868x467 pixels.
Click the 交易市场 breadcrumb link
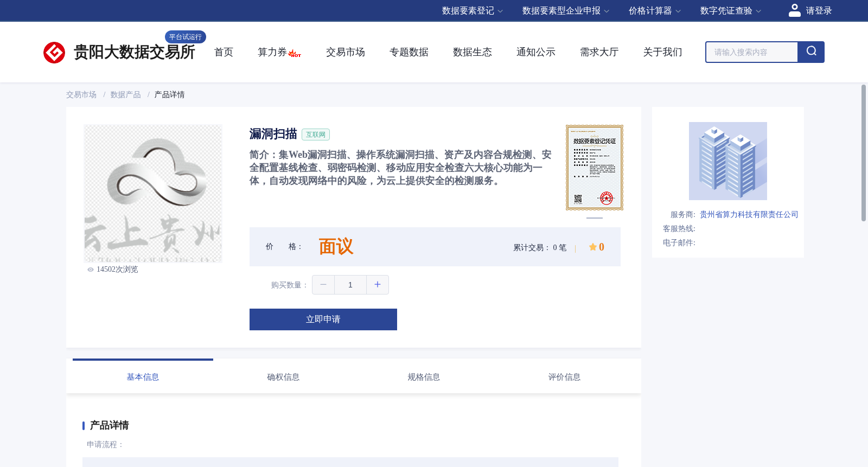[x=81, y=95]
